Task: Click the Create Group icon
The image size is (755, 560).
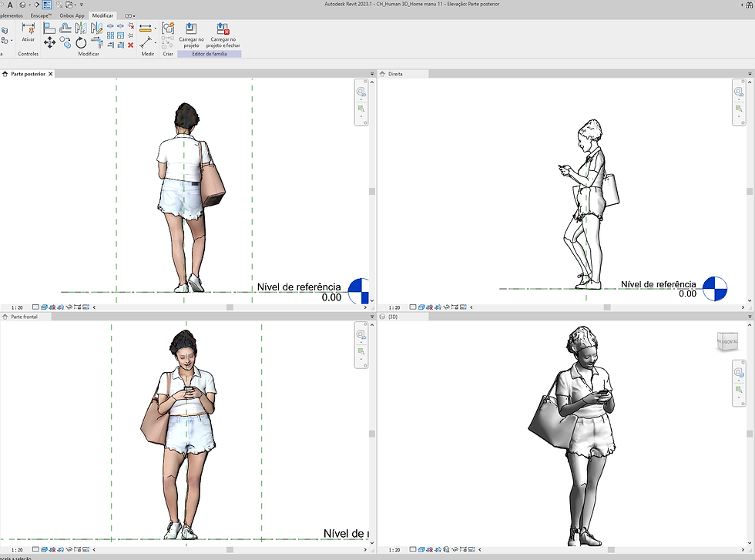Action: 168,28
